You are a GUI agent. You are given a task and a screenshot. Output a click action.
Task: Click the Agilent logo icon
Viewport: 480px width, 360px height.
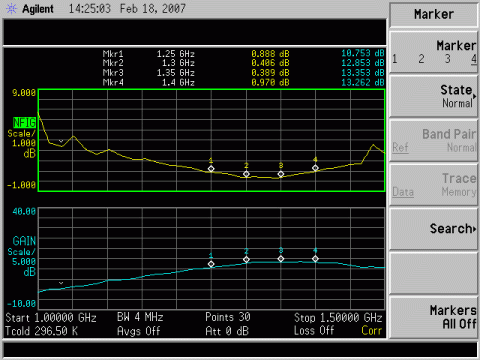11,9
